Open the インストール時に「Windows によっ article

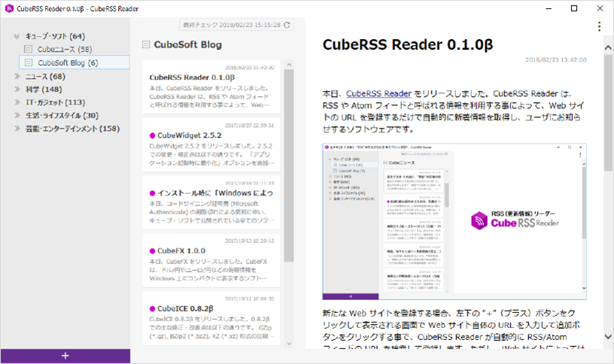point(211,203)
